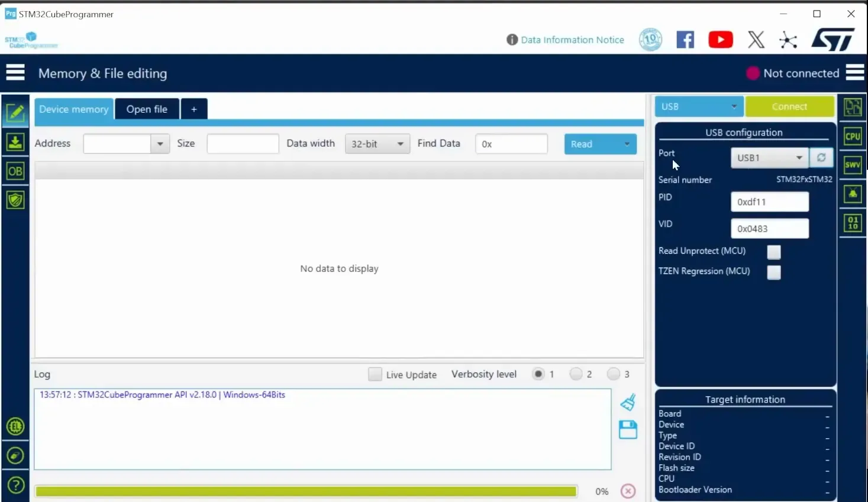The height and width of the screenshot is (502, 868).
Task: Clear the log with the broom icon
Action: (628, 403)
